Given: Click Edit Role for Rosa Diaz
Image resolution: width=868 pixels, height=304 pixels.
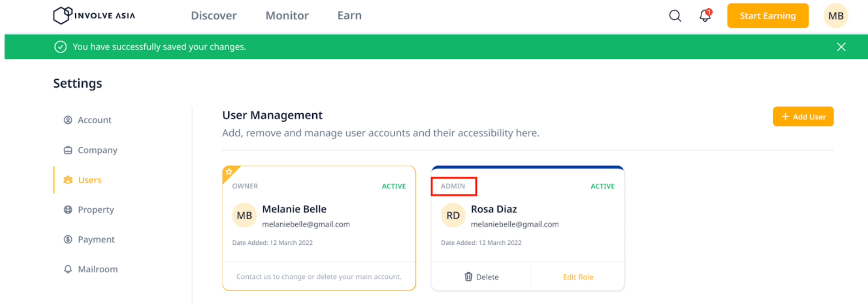Looking at the screenshot, I should click(x=578, y=277).
